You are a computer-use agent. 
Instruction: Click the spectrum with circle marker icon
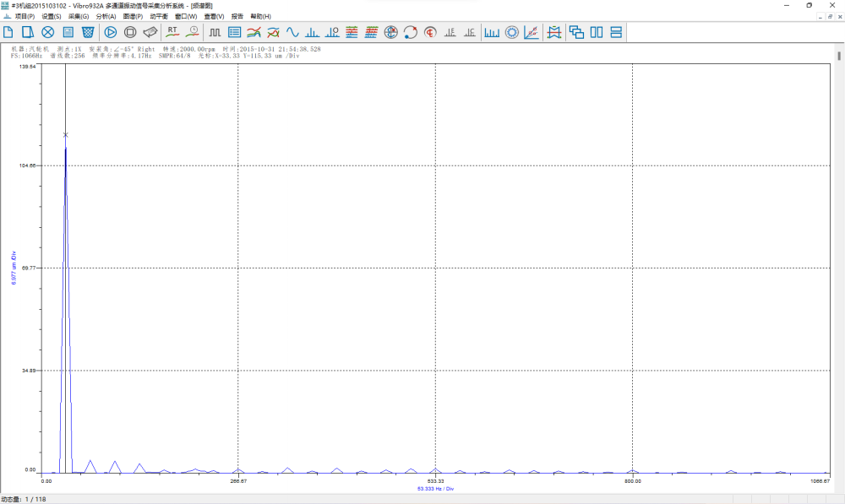(x=332, y=32)
